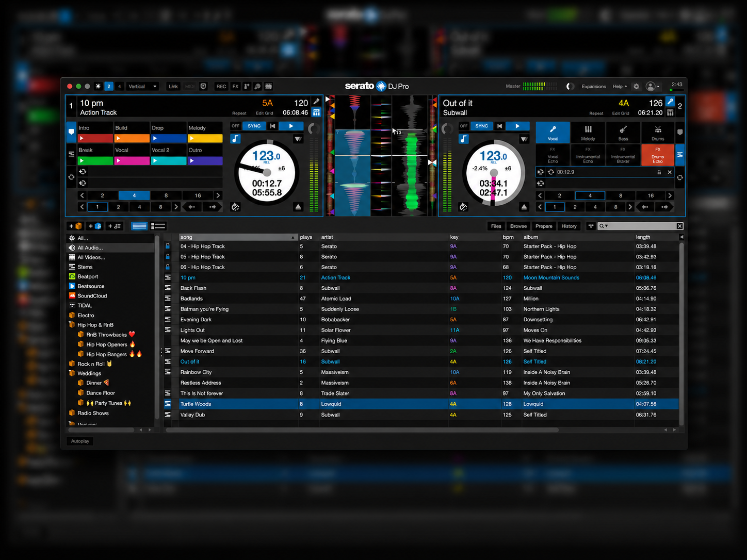Open deck 2 tempo range triangle
Viewport: 747px width, 560px height.
coord(524,139)
